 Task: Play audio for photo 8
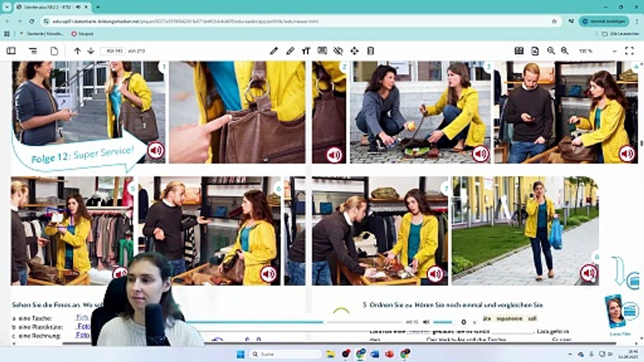click(x=589, y=274)
